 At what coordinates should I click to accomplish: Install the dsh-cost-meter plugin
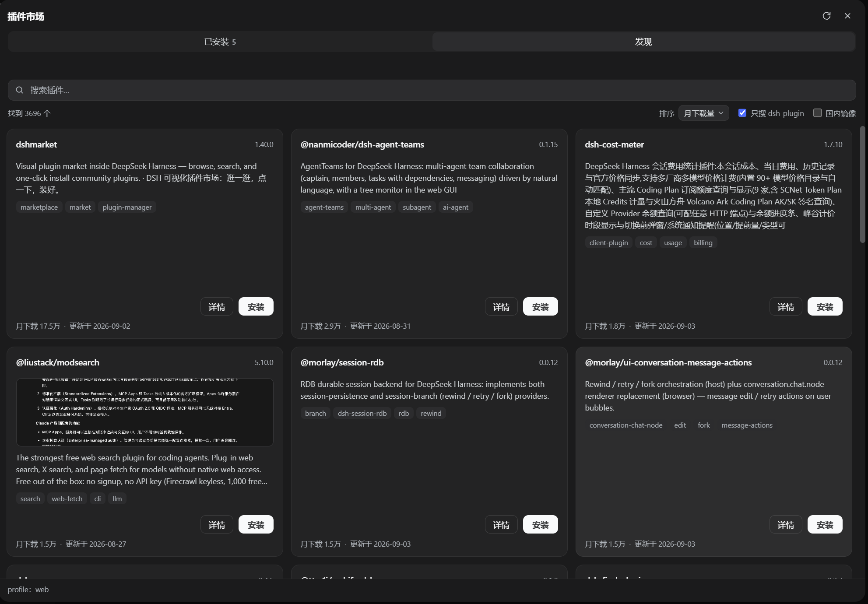point(825,307)
